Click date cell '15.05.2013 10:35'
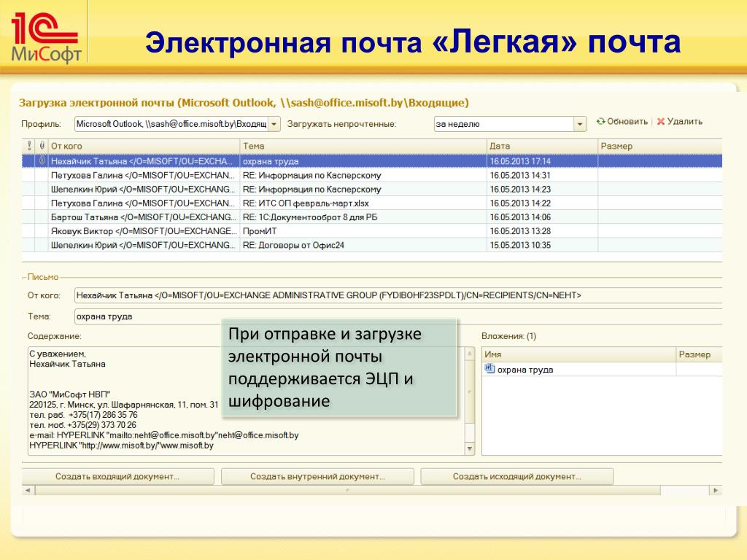 542,245
